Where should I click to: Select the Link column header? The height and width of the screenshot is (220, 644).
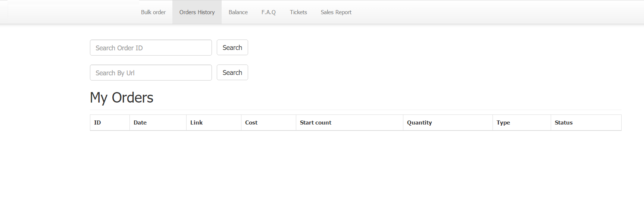point(196,123)
